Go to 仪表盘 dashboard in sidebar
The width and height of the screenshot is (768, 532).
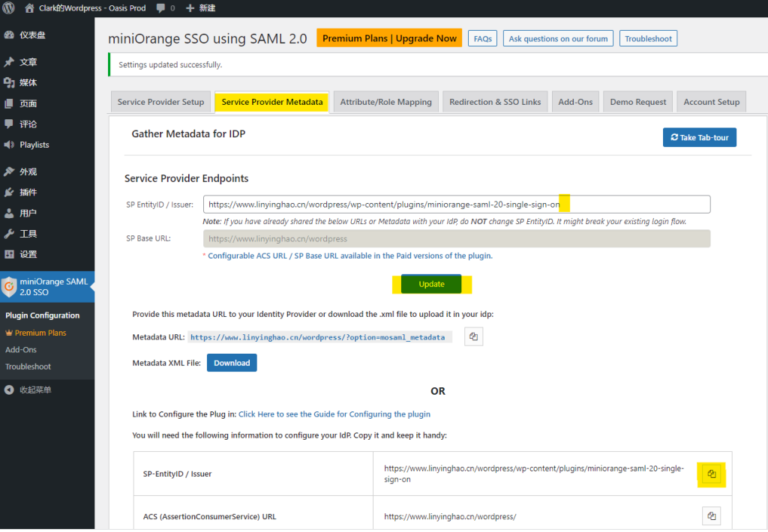tap(32, 35)
